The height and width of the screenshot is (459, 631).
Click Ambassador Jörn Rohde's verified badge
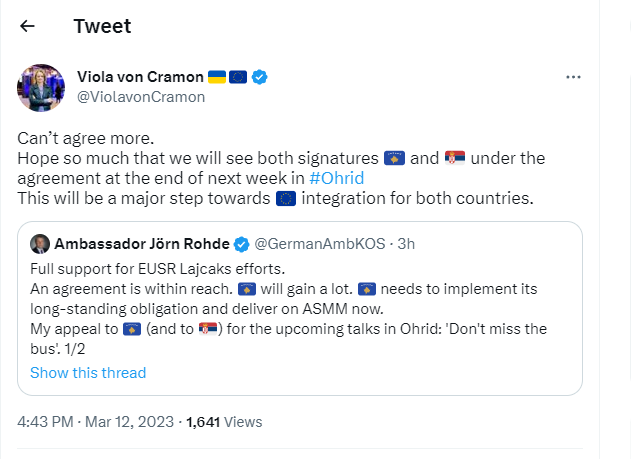(241, 244)
